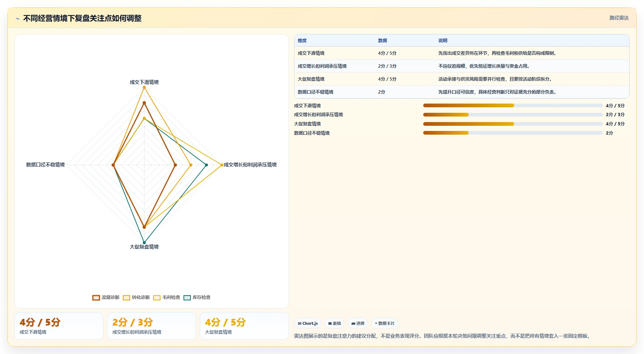Click the 数据卡片 tag chip
The image size is (644, 354).
pos(385,323)
